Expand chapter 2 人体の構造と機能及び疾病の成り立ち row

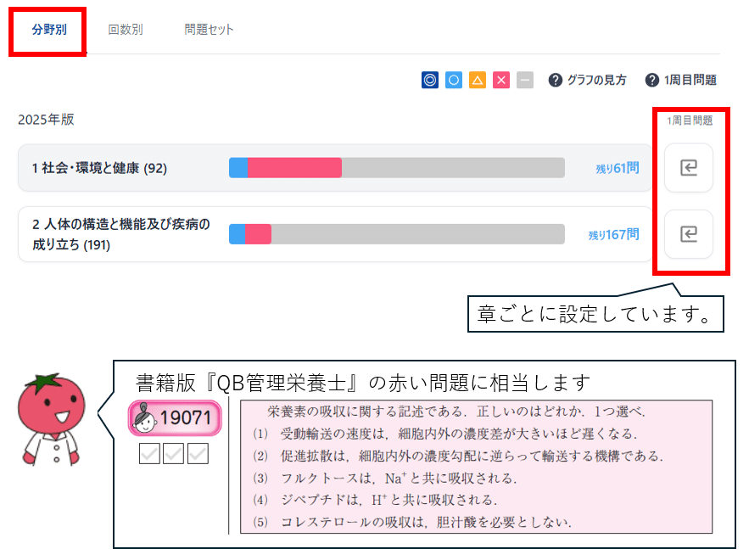tap(119, 234)
